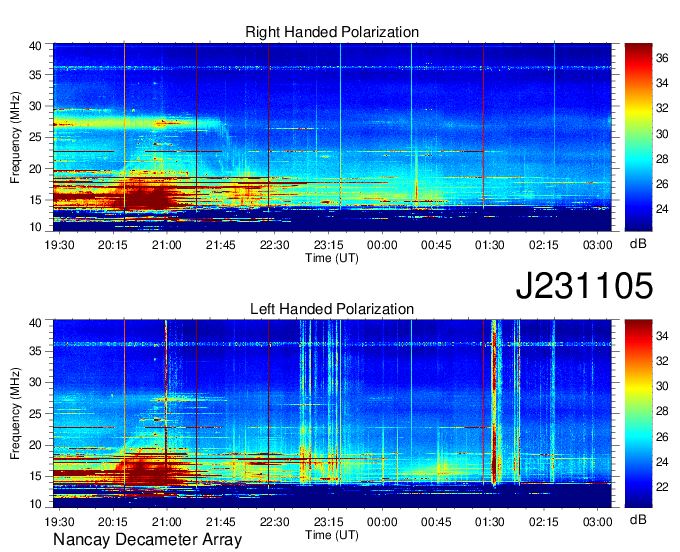Image resolution: width=680 pixels, height=552 pixels.
Task: Click "00:45" time tick of Right Handed plot
Action: (x=436, y=245)
